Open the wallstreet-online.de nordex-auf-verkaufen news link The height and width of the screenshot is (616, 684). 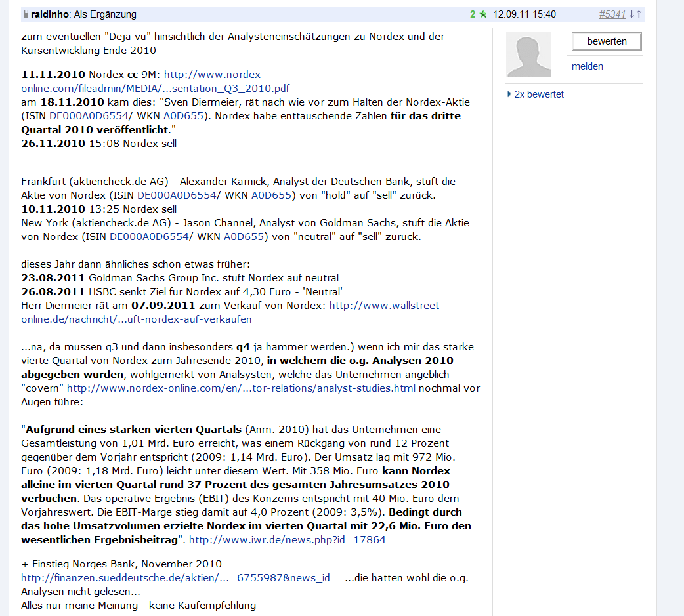(x=232, y=312)
